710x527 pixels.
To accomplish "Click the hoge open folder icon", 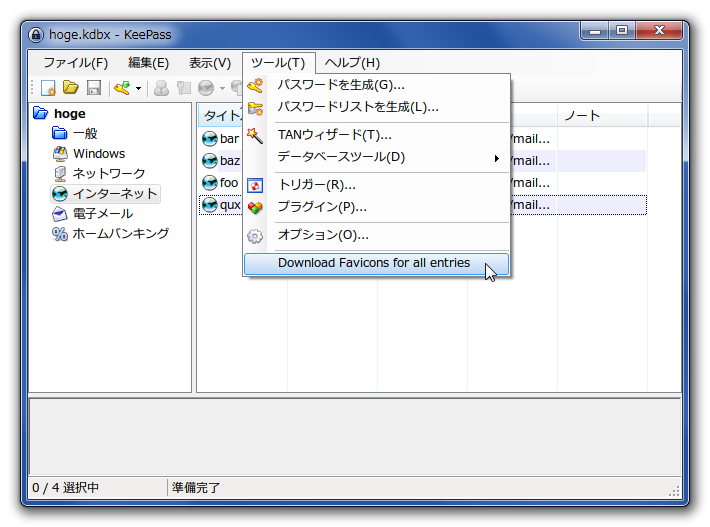I will (x=41, y=113).
